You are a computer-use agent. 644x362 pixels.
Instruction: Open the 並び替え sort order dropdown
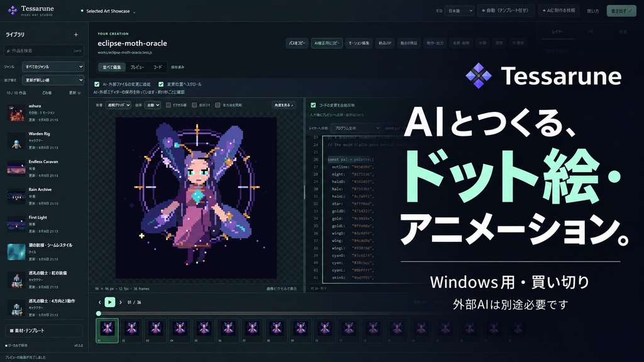point(53,80)
